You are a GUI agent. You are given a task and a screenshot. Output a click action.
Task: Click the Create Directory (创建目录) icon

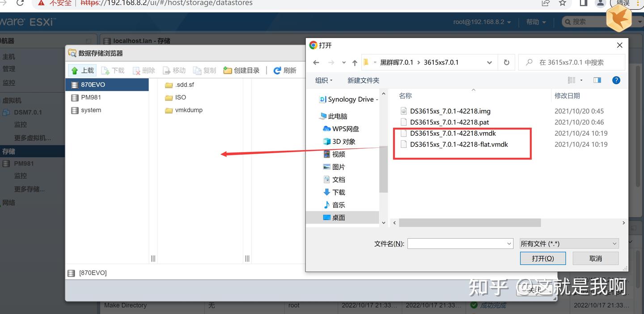coord(241,70)
